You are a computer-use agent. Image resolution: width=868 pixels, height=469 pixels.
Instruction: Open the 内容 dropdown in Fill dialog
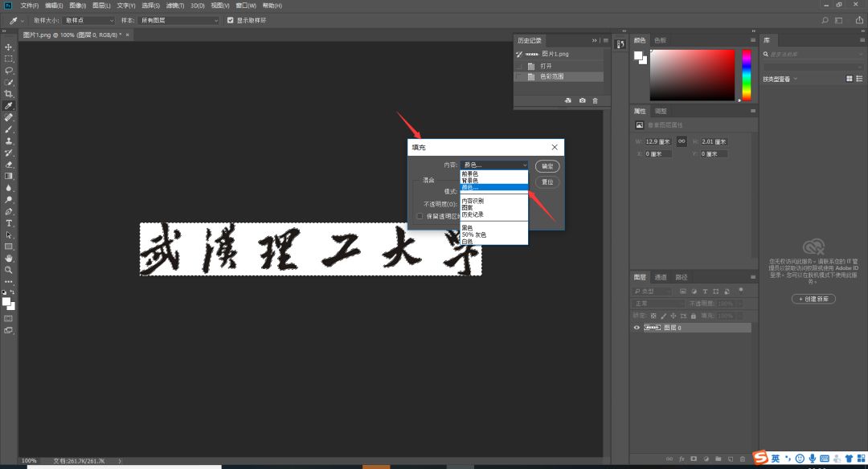[x=494, y=165]
